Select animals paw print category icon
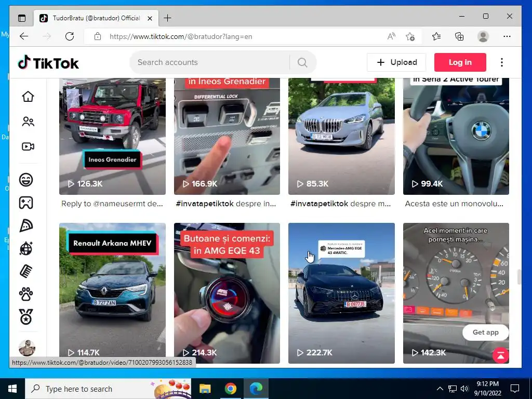Viewport: 532px width, 399px height. click(26, 295)
